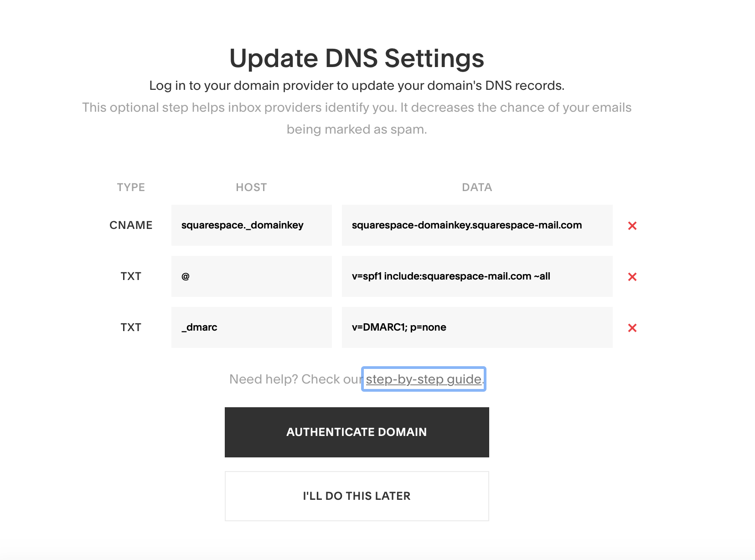Click the red X on the _dmarc row
The height and width of the screenshot is (560, 755).
[x=632, y=328]
